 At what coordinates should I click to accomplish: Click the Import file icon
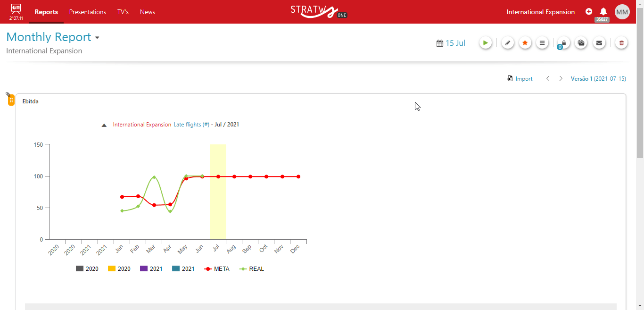coord(510,79)
